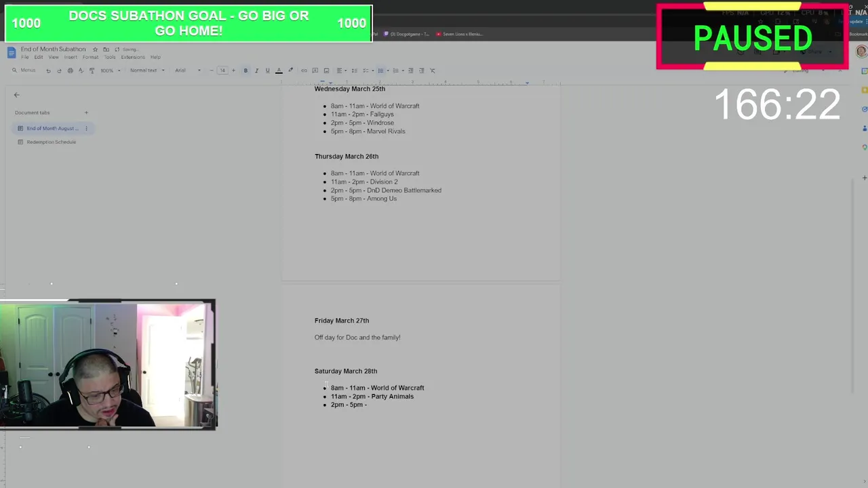Open the Seven Lions bookmark
The width and height of the screenshot is (868, 488).
tap(460, 34)
